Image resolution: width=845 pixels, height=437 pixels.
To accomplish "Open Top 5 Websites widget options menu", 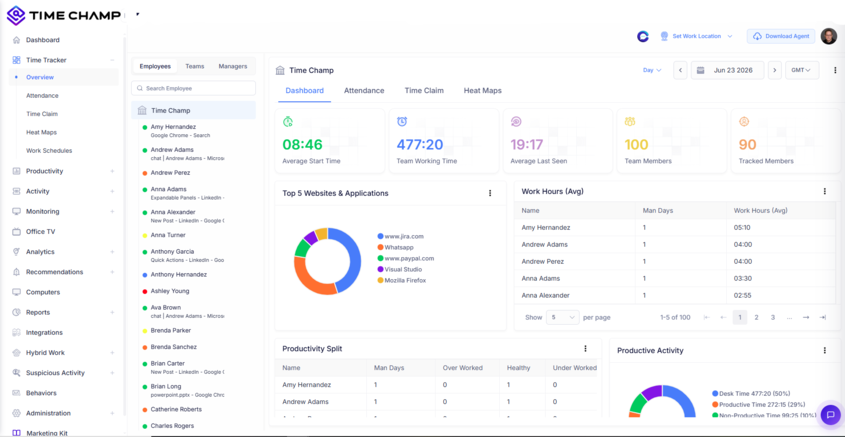I will (490, 193).
